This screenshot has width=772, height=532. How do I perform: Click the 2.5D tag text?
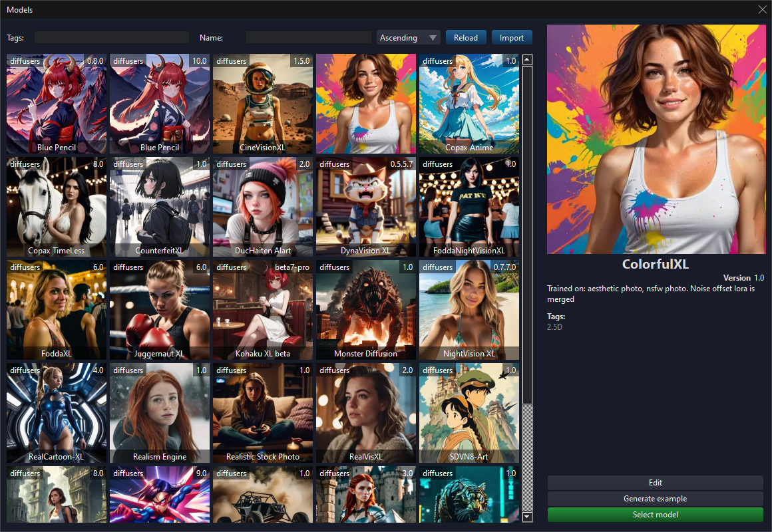tap(554, 327)
